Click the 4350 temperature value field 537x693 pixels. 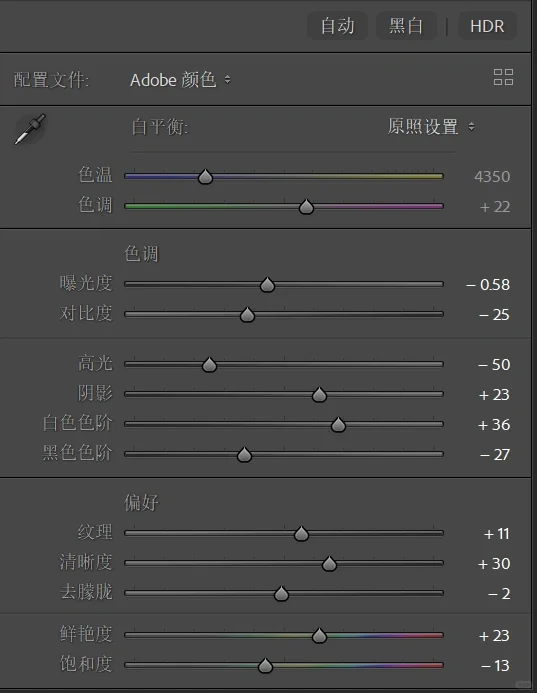pyautogui.click(x=492, y=177)
